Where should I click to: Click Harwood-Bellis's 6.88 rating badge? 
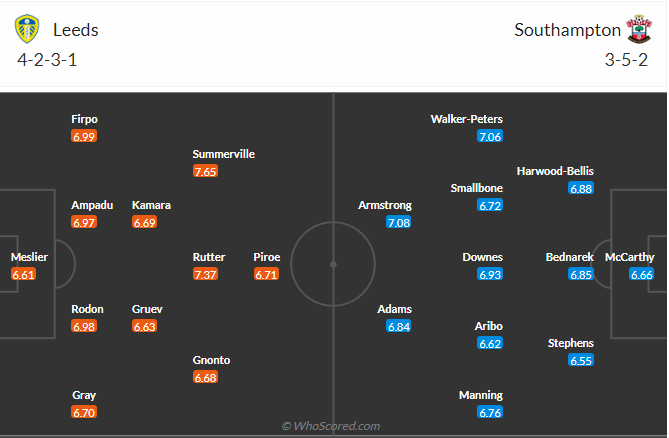click(x=580, y=188)
